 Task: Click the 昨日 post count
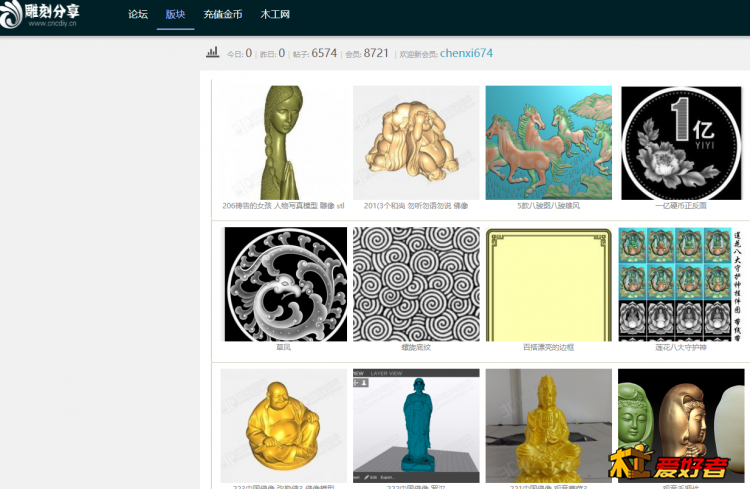tap(282, 53)
